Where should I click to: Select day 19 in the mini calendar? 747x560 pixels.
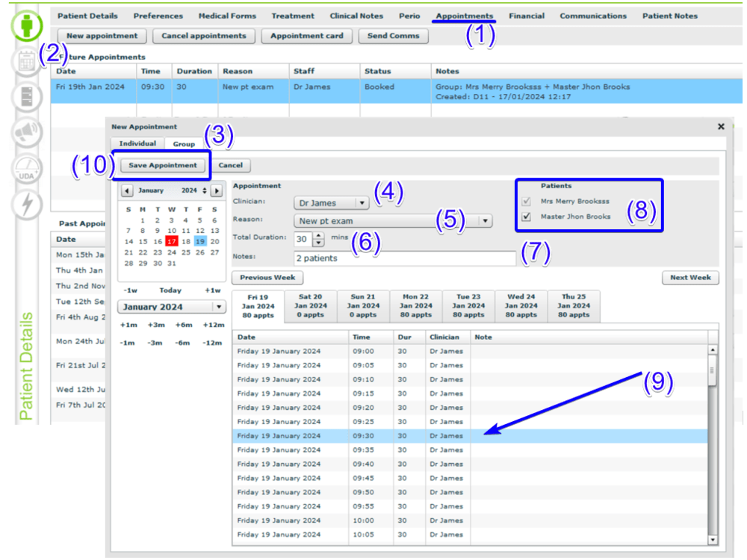(200, 241)
